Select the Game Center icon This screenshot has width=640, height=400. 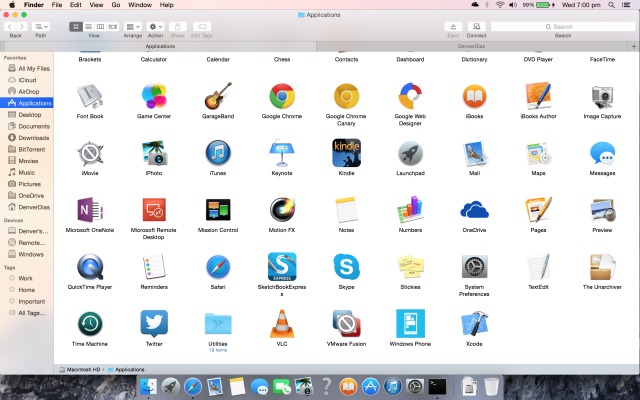154,96
